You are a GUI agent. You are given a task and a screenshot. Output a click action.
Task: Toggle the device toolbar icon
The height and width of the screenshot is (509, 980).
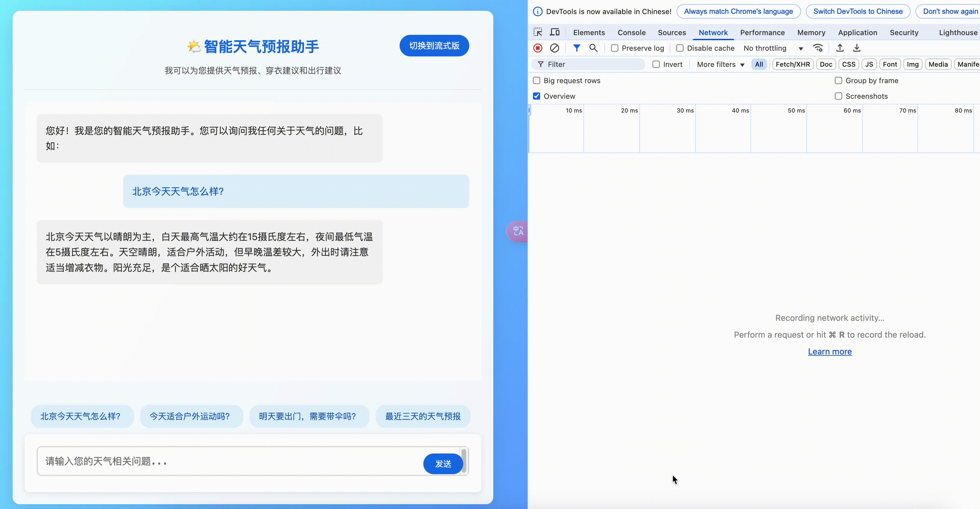pyautogui.click(x=555, y=32)
